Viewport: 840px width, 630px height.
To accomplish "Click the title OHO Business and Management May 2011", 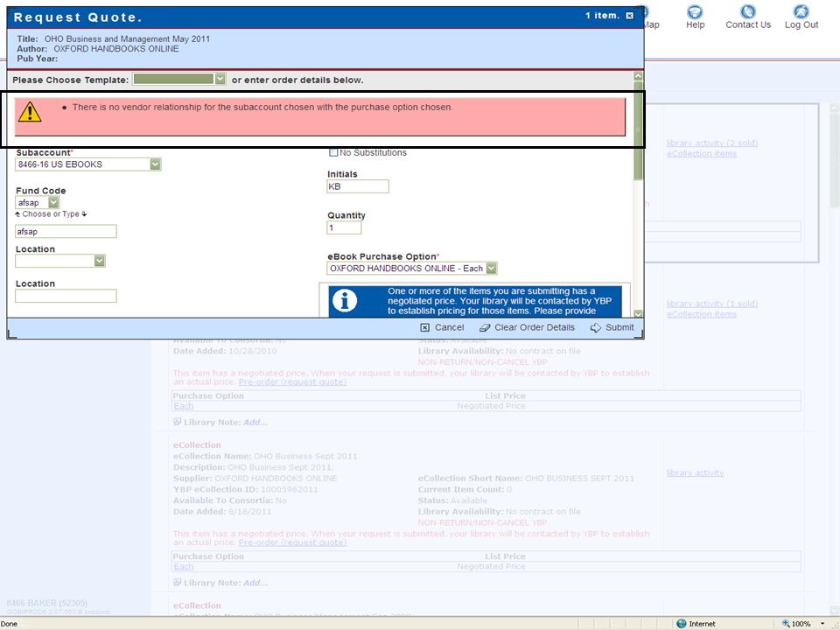I will coord(127,38).
